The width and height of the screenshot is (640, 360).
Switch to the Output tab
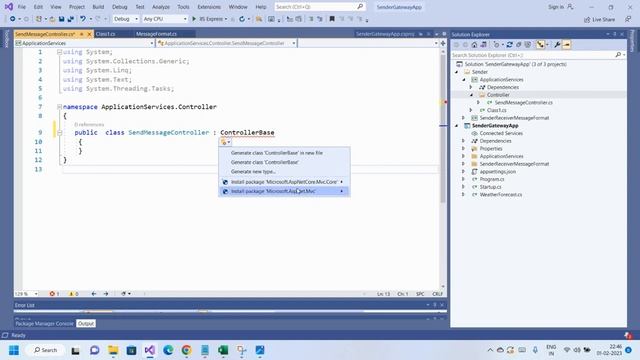[86, 324]
